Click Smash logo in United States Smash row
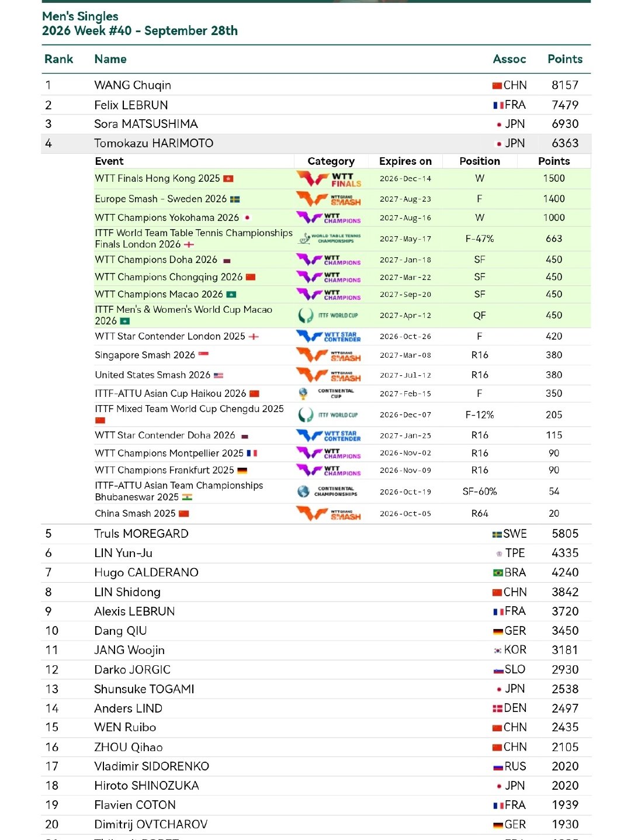This screenshot has width=631, height=840. pyautogui.click(x=329, y=375)
